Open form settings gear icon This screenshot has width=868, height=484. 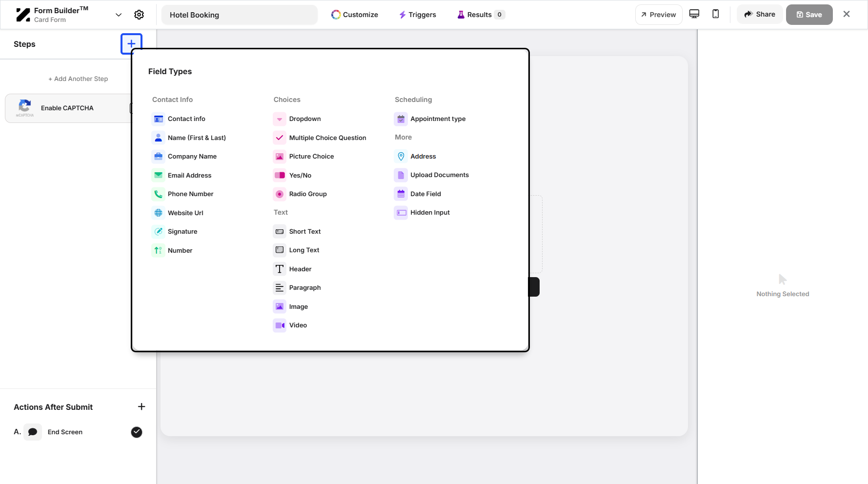pos(139,15)
